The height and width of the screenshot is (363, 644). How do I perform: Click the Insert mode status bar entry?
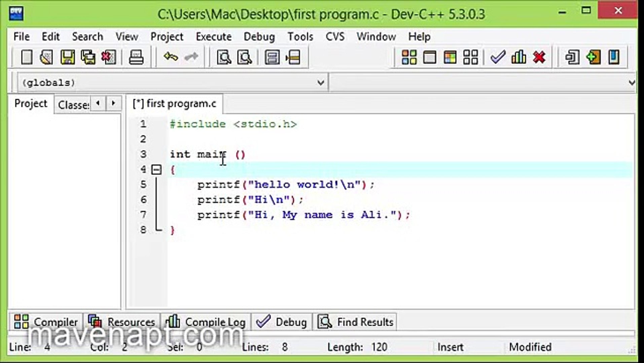tap(450, 347)
